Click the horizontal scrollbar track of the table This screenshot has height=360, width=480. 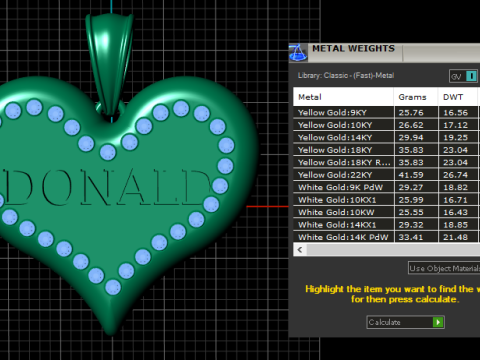coord(393,250)
